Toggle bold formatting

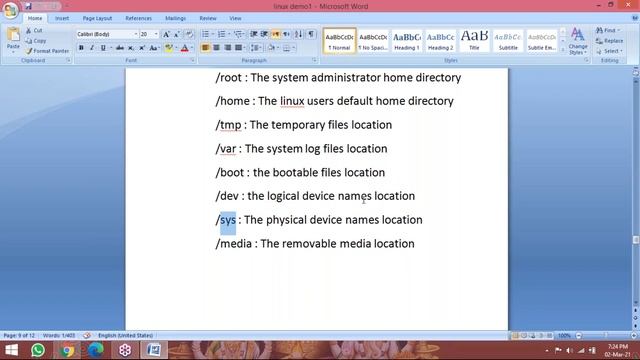(81, 48)
